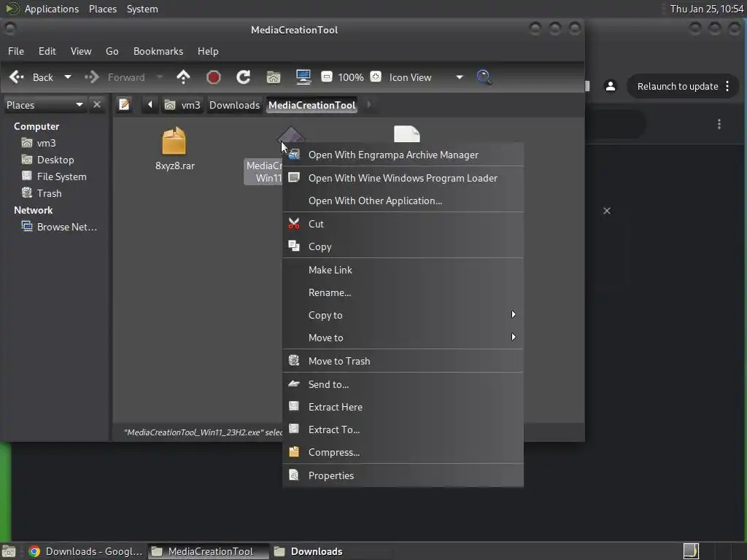This screenshot has width=747, height=560.
Task: Cut the selected file
Action: click(x=403, y=224)
